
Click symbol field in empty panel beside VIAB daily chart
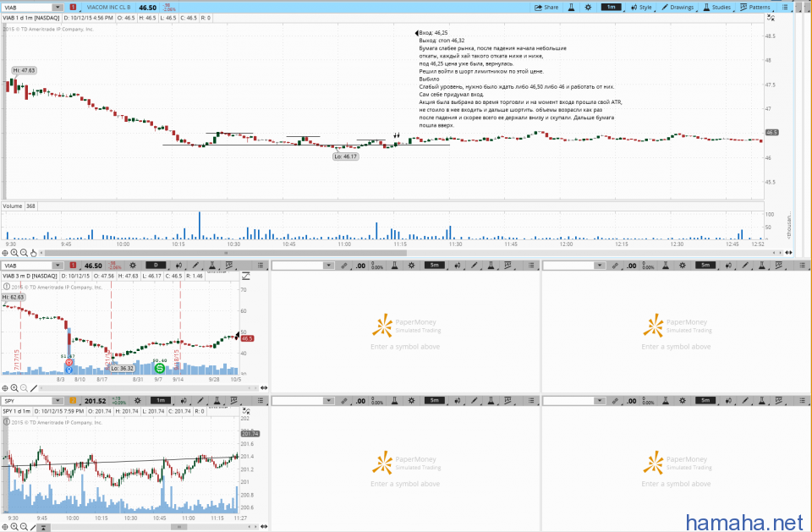pos(297,266)
